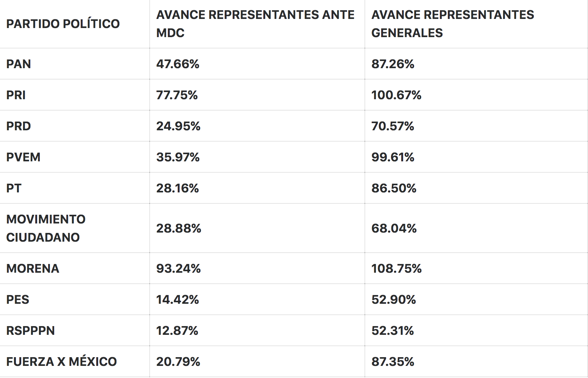Viewport: 588px width, 378px height.
Task: Select the PVEM party name
Action: tap(23, 157)
